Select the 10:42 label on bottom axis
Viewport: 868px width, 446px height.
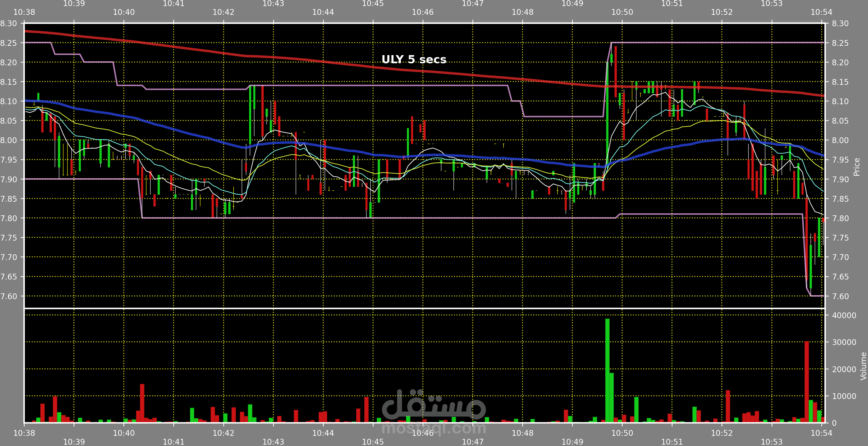223,433
